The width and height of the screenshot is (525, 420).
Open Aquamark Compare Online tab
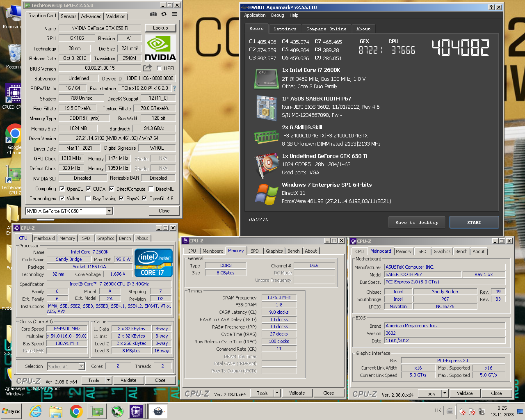point(326,29)
